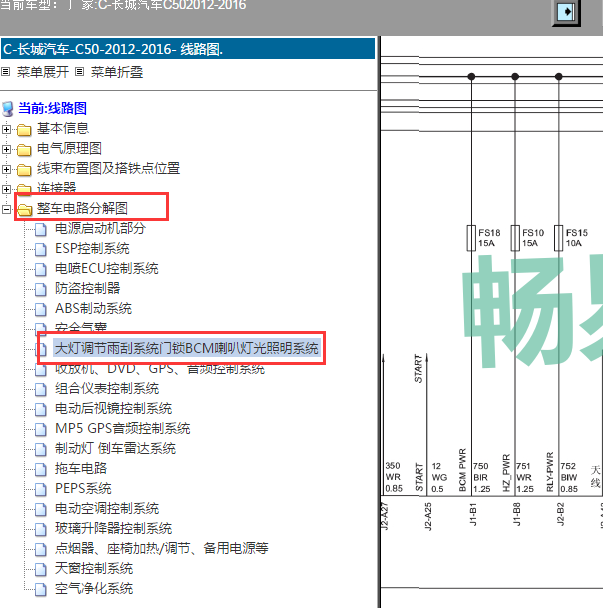Open the 组合仪表控制系统 diagram

pyautogui.click(x=107, y=388)
